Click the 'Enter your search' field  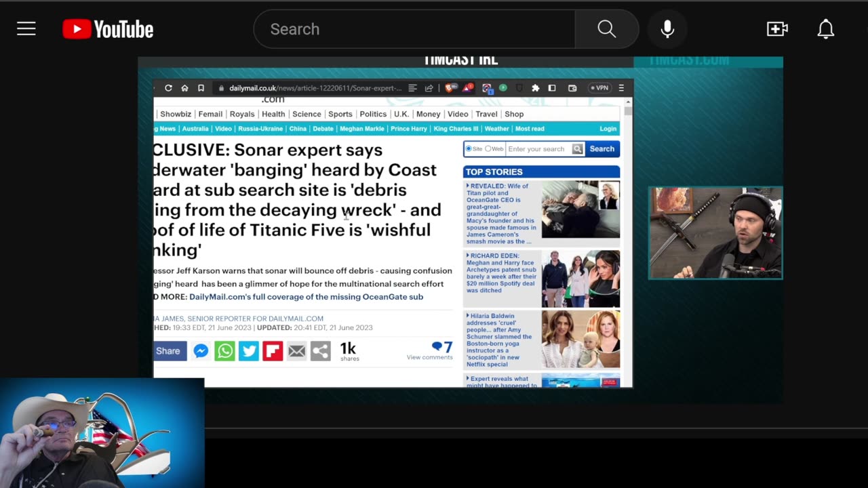coord(539,149)
